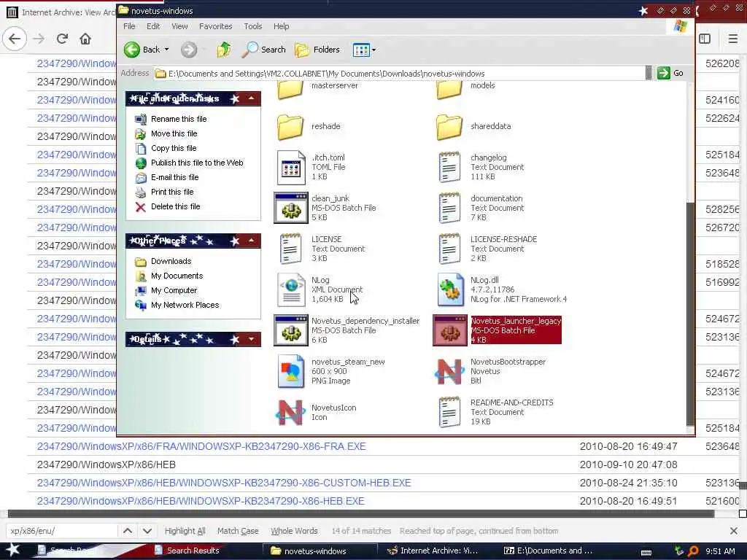Image resolution: width=747 pixels, height=560 pixels.
Task: Click the Explorer vertical scrollbar thumb
Action: tap(690, 314)
